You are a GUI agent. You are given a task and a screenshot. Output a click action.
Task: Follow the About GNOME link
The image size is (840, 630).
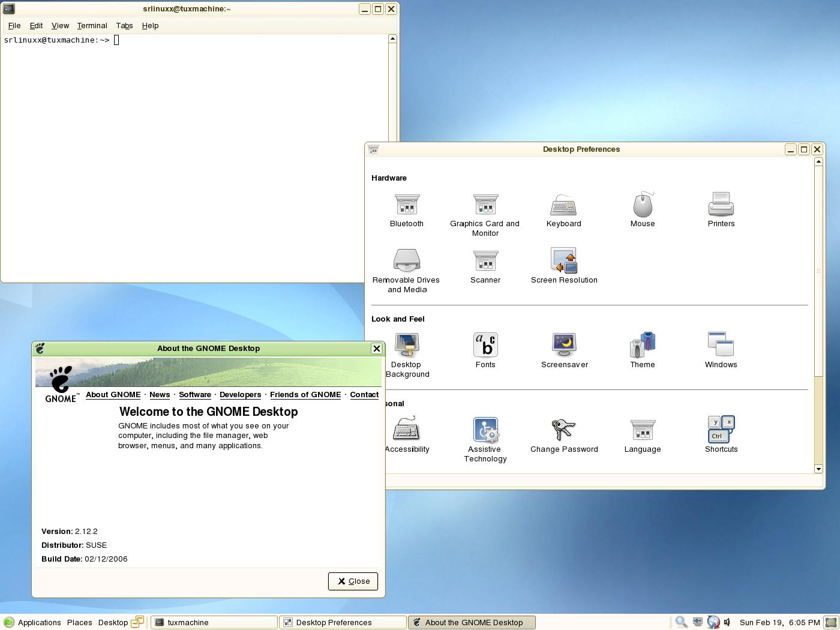pyautogui.click(x=113, y=395)
